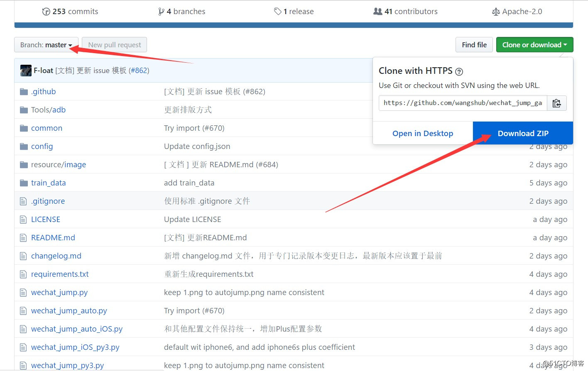Click the requirements.txt file icon
The height and width of the screenshot is (371, 588).
(23, 274)
